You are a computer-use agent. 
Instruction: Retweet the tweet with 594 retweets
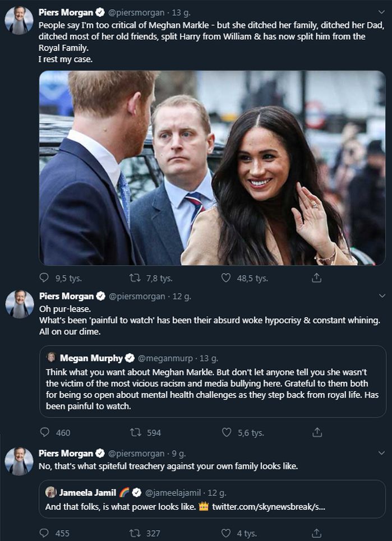[x=135, y=432]
